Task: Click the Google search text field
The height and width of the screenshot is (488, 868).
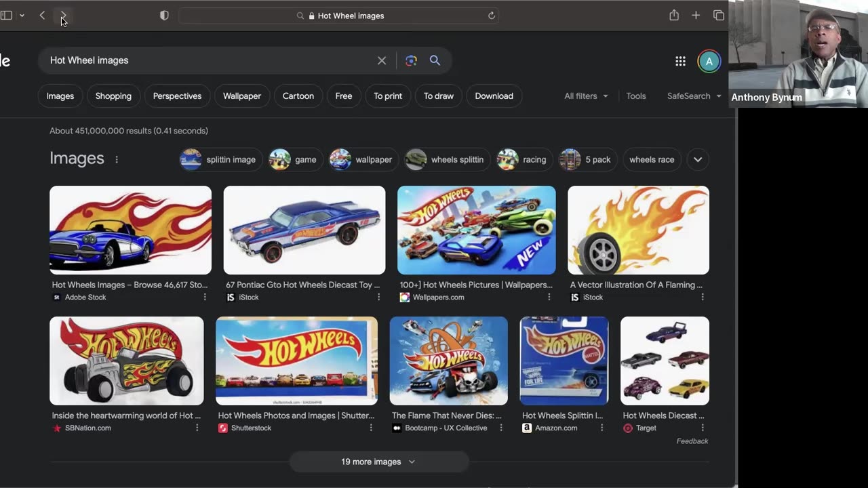Action: [210, 60]
